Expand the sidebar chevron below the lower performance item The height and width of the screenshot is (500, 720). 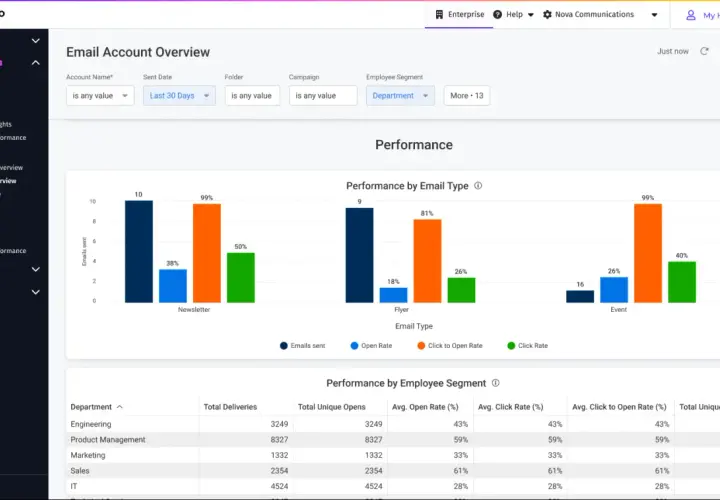pyautogui.click(x=35, y=270)
